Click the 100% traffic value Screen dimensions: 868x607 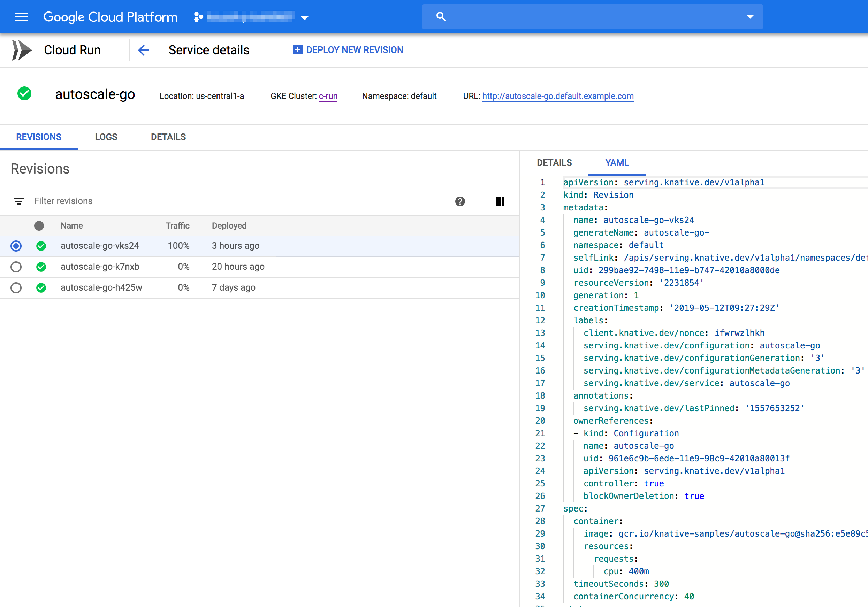[178, 246]
